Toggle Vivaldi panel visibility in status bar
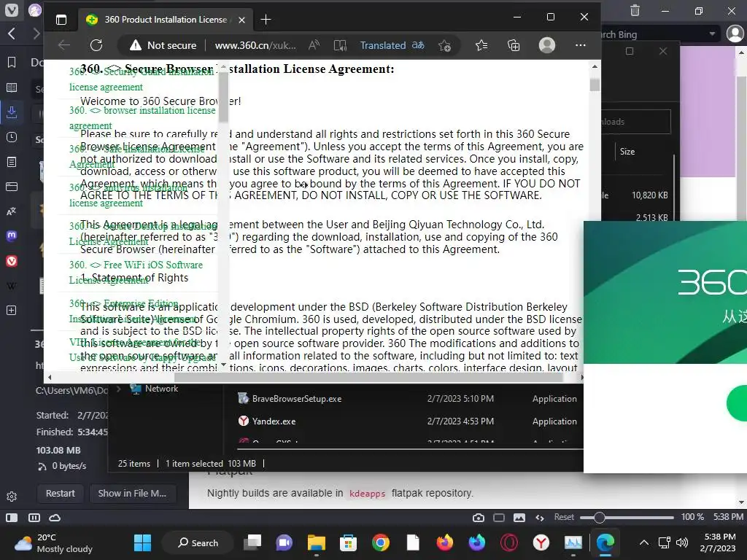The width and height of the screenshot is (747, 560). [12, 518]
